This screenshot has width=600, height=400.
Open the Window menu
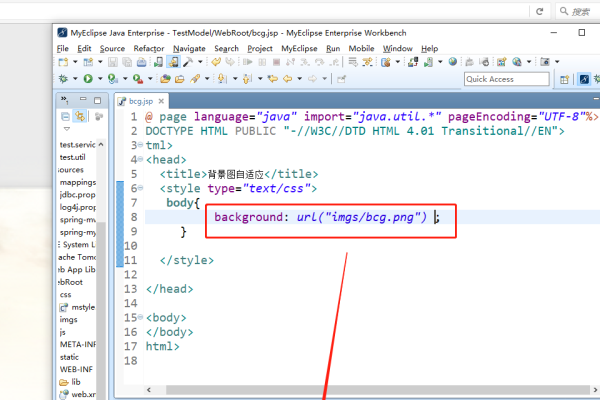point(397,48)
